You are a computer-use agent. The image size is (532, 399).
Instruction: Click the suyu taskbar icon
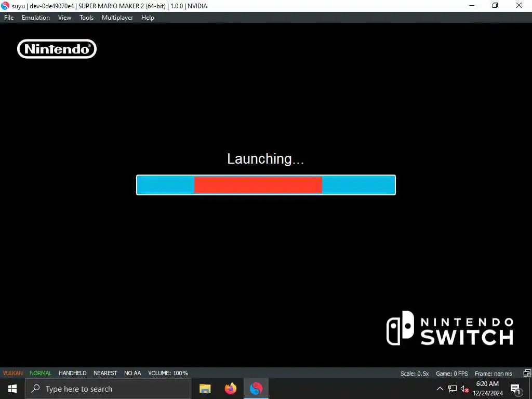256,389
